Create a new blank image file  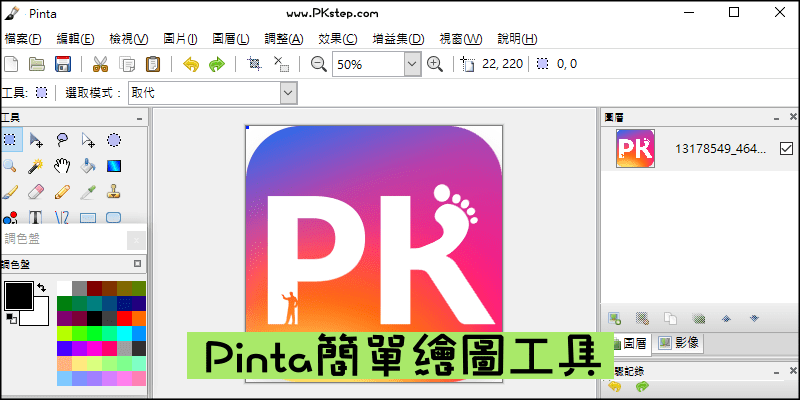[x=11, y=64]
